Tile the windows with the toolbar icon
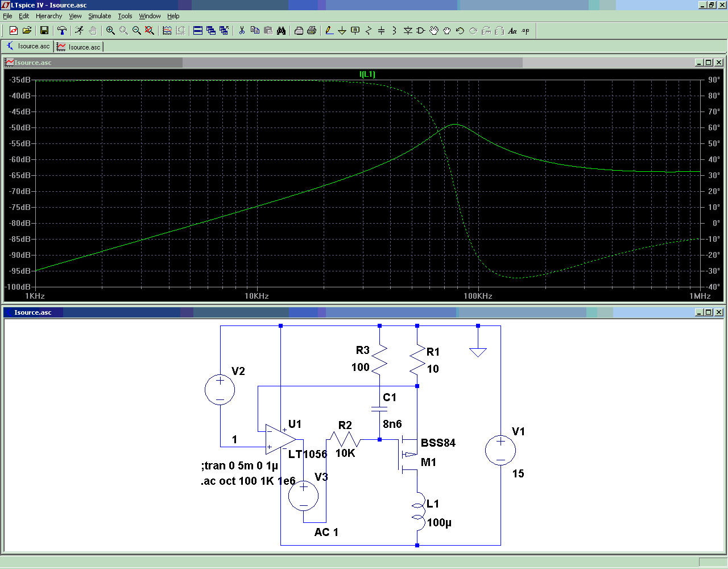 [x=198, y=31]
